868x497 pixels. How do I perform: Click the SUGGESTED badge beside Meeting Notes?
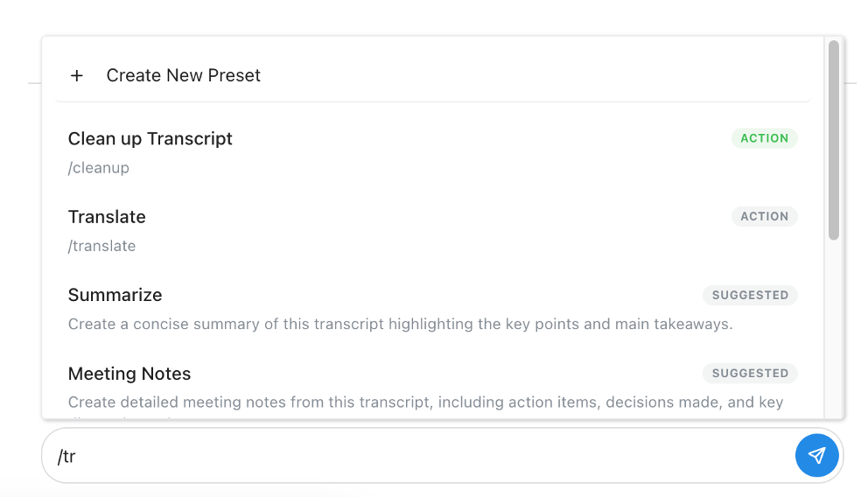[750, 374]
